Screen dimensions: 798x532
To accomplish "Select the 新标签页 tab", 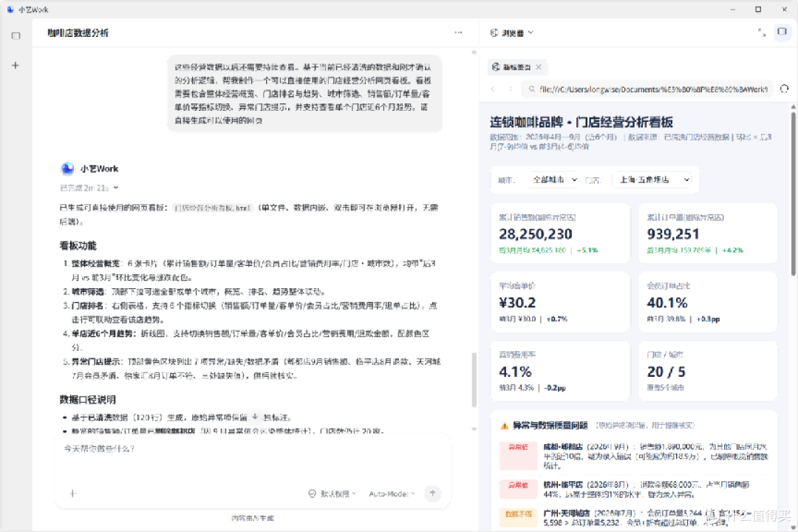I will click(x=516, y=66).
